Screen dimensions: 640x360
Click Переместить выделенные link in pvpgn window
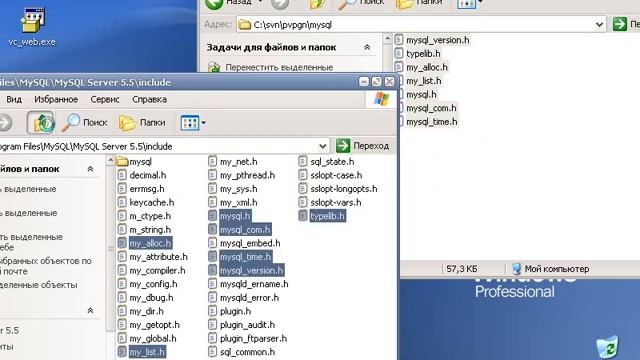[x=279, y=67]
